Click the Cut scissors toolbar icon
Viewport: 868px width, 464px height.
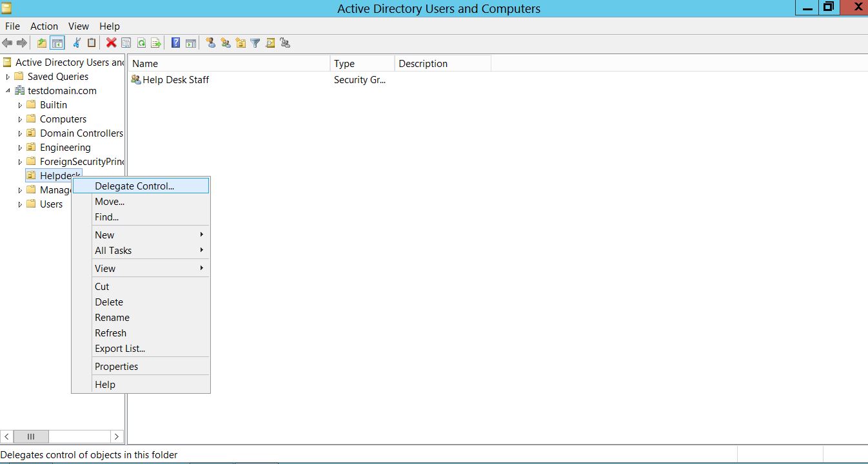coord(77,43)
